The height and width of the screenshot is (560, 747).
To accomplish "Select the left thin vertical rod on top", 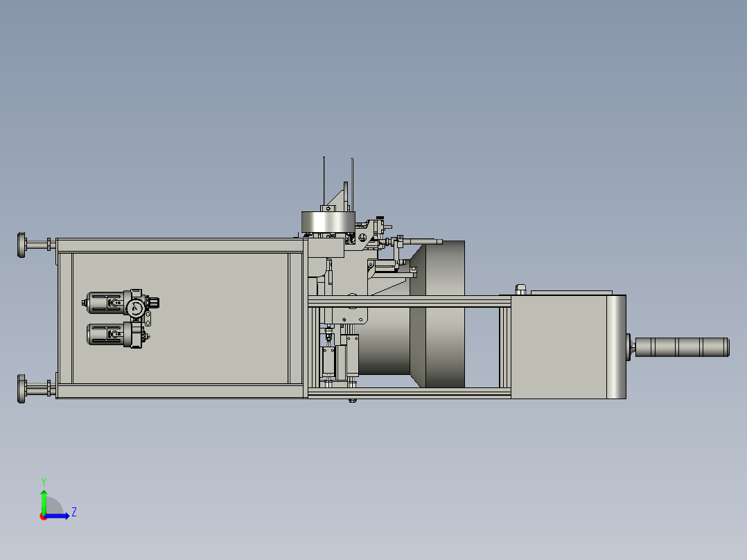I will pos(324,181).
